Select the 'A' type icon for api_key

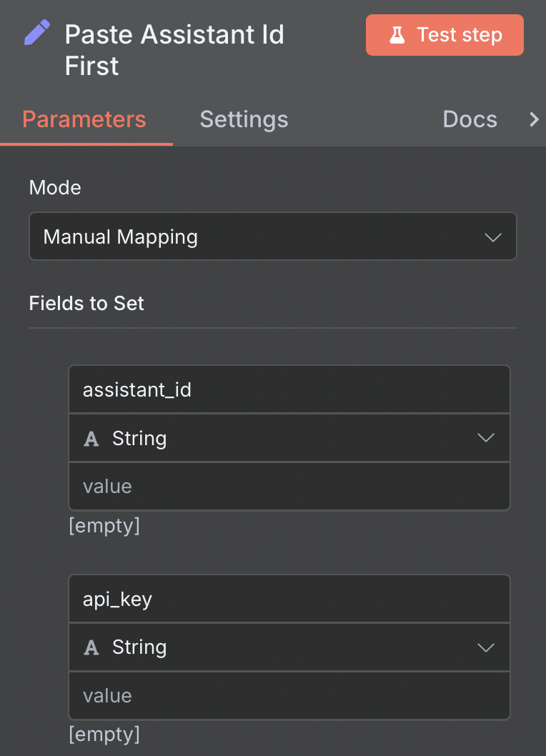point(91,647)
